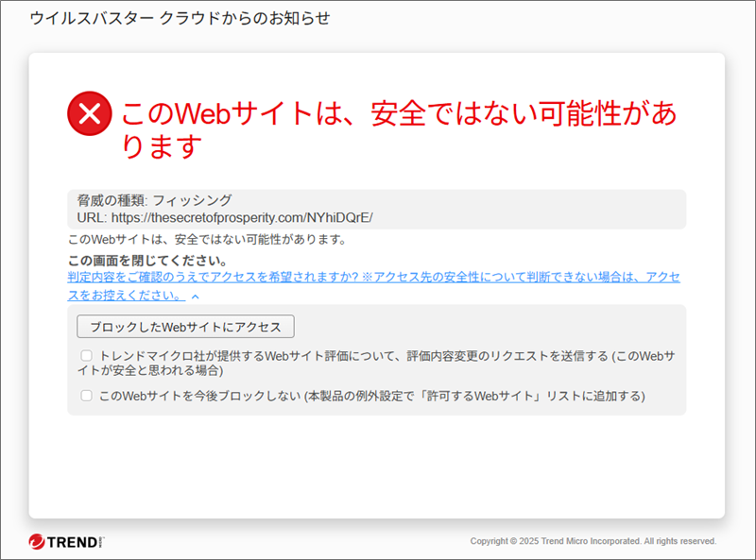
Task: Click the Trend Micro logo
Action: tap(66, 542)
